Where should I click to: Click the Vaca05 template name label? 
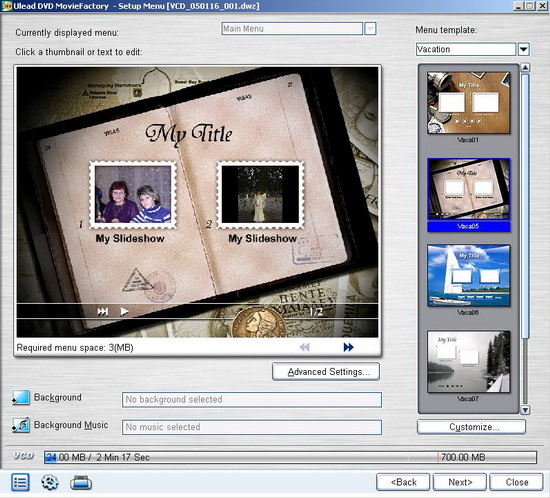click(469, 226)
